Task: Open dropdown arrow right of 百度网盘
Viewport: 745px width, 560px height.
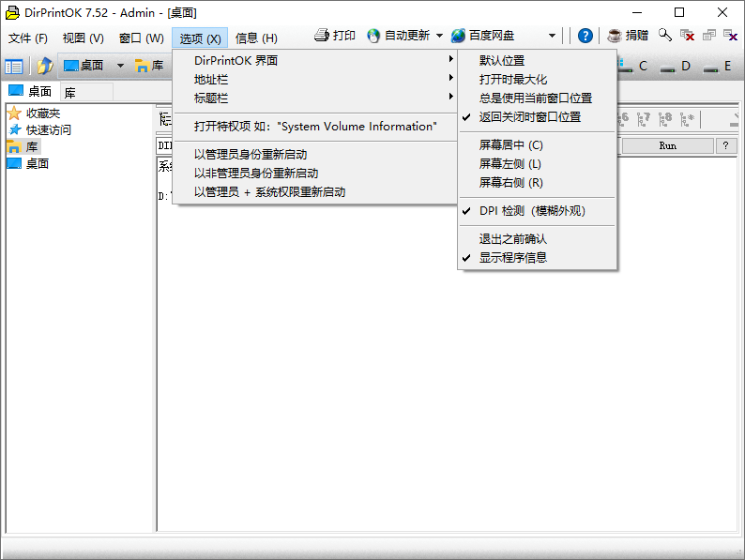Action: click(x=552, y=36)
